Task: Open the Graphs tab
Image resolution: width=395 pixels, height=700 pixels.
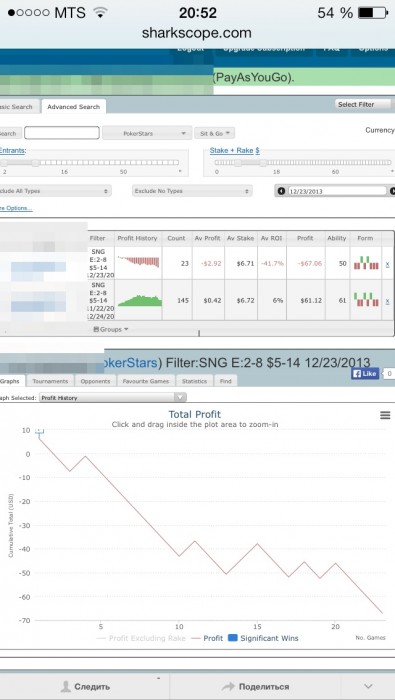Action: tap(12, 381)
